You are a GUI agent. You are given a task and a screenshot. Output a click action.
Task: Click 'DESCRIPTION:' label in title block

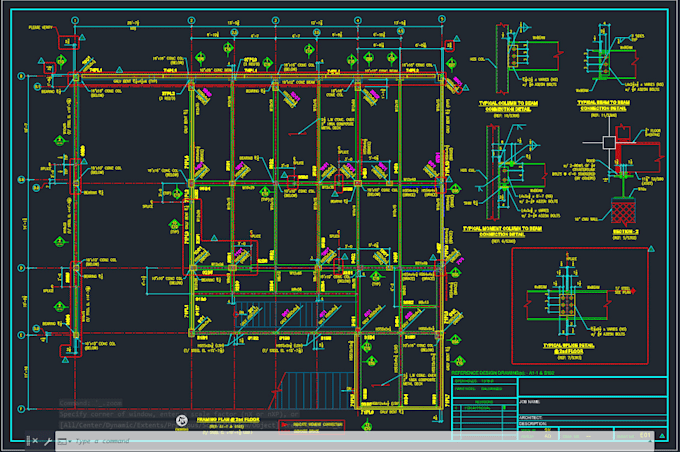click(x=533, y=423)
